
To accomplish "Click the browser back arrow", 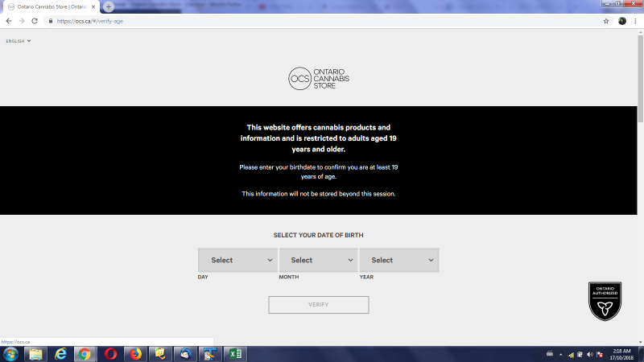I will (9, 21).
